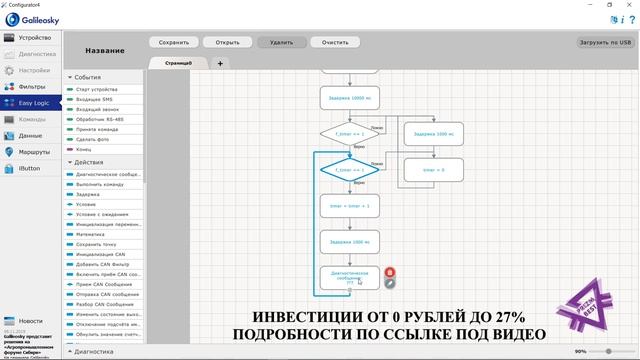Pick the Условие action block
The height and width of the screenshot is (360, 640).
pyautogui.click(x=104, y=204)
